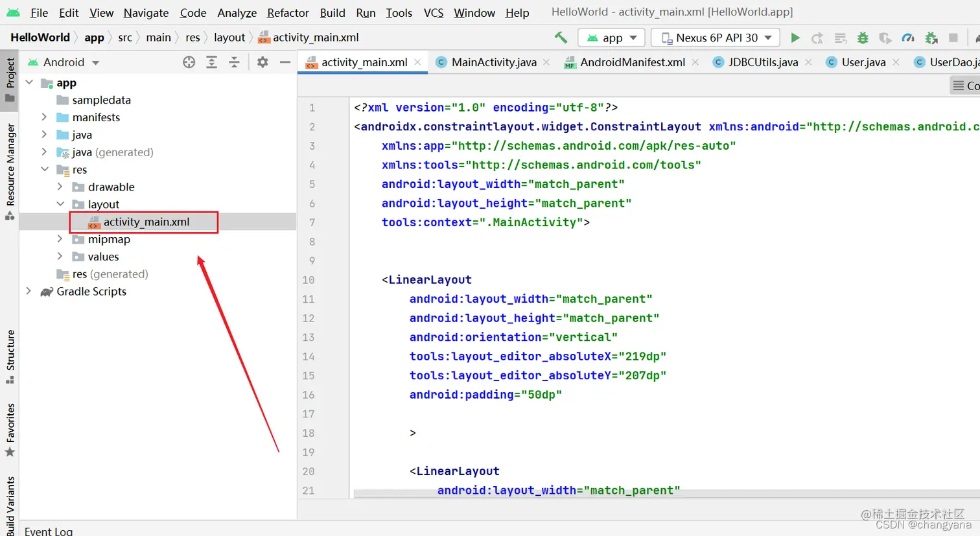Viewport: 980px width, 536px height.
Task: Expand the java folder
Action: point(44,135)
